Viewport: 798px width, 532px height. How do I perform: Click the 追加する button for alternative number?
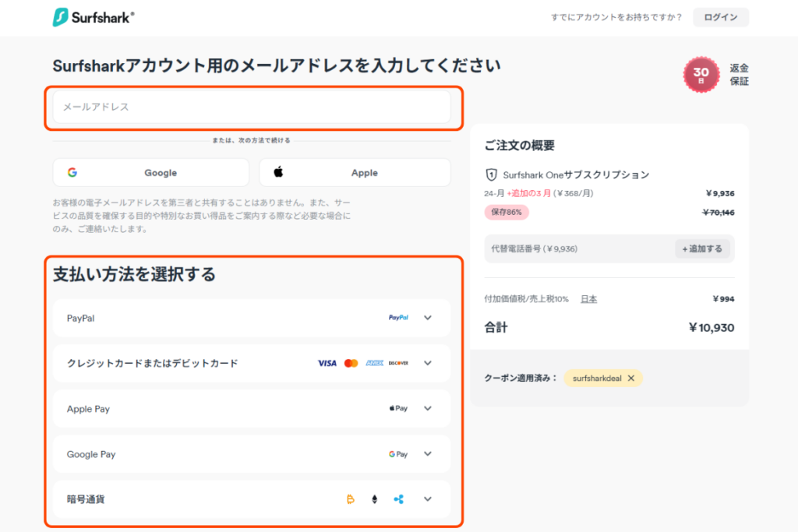pyautogui.click(x=702, y=249)
